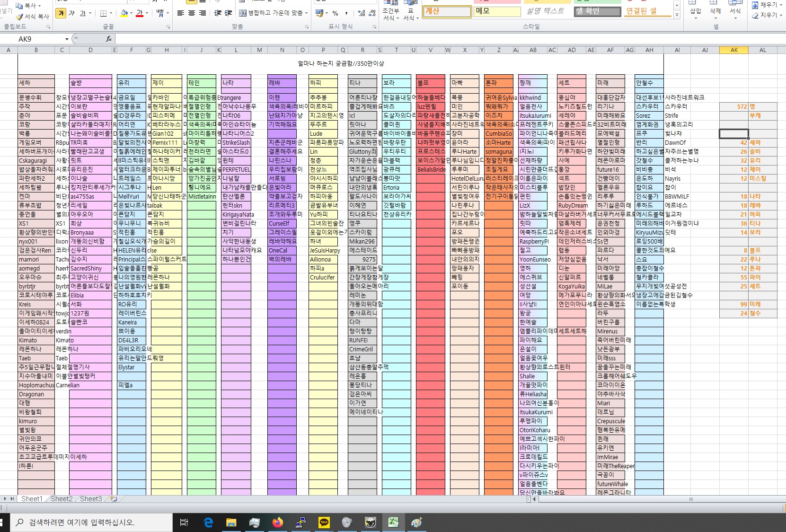The width and height of the screenshot is (786, 532).
Task: Open Merge and Center dropdown arrow
Action: (306, 13)
